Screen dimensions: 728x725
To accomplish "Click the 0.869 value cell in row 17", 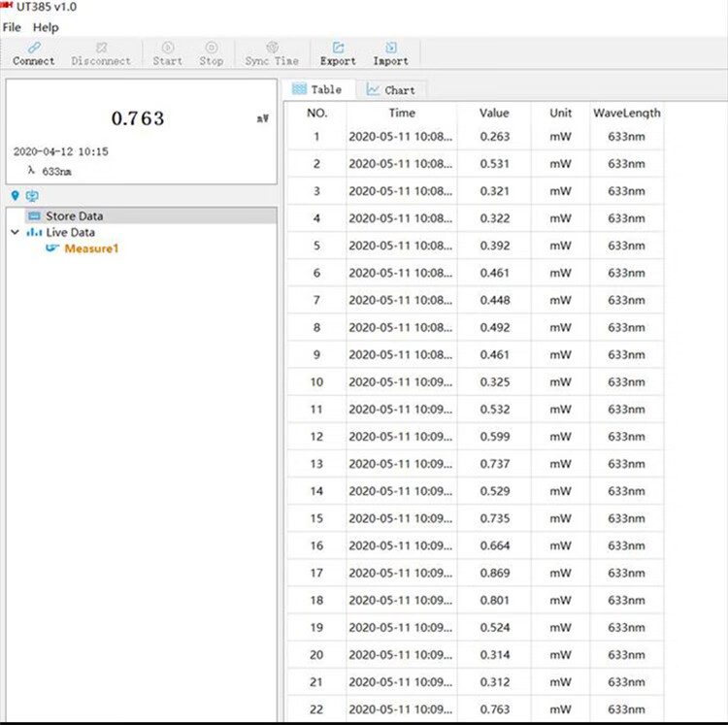I will (x=494, y=574).
